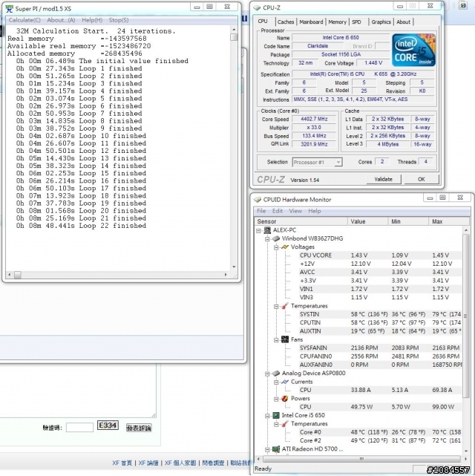
Task: Click the captcha verification input field
Action: pyautogui.click(x=79, y=428)
